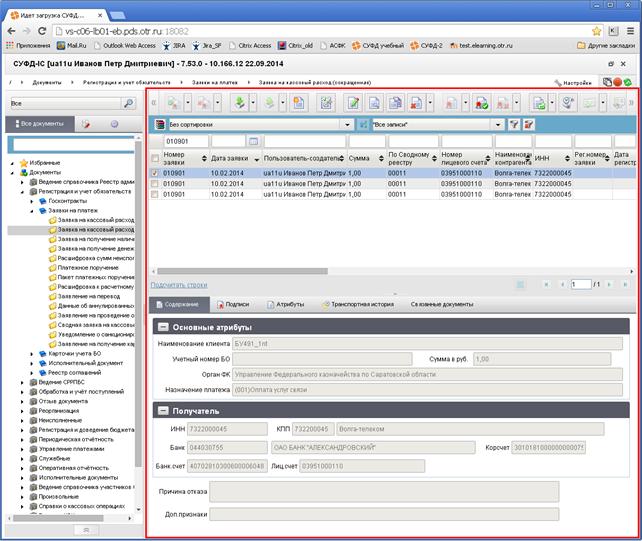Click the search magnifier icon in left panel

point(129,103)
